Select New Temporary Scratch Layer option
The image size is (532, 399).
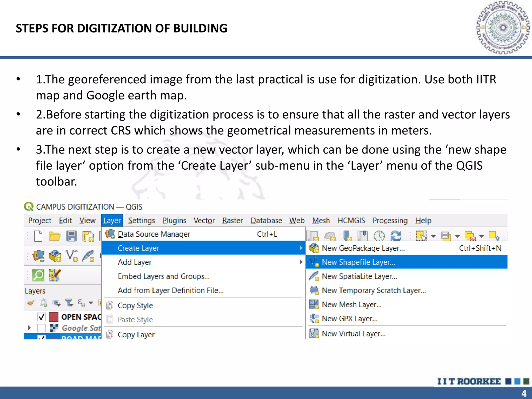[407, 290]
